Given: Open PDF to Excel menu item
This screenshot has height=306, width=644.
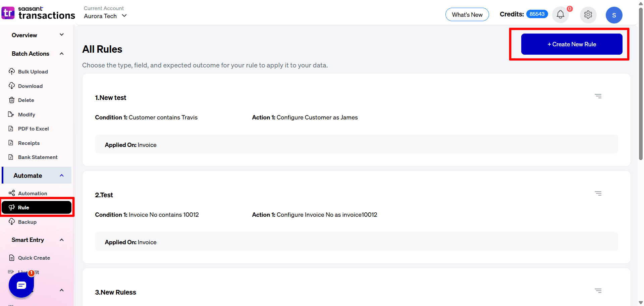Looking at the screenshot, I should [33, 129].
